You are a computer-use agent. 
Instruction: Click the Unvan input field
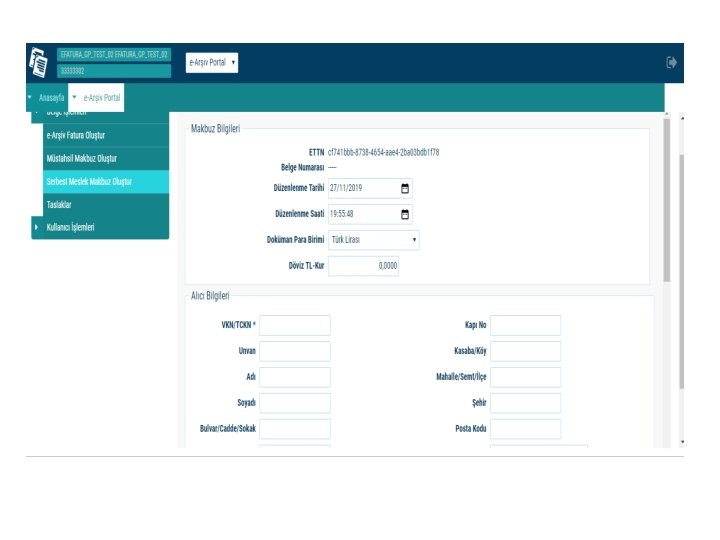(295, 351)
